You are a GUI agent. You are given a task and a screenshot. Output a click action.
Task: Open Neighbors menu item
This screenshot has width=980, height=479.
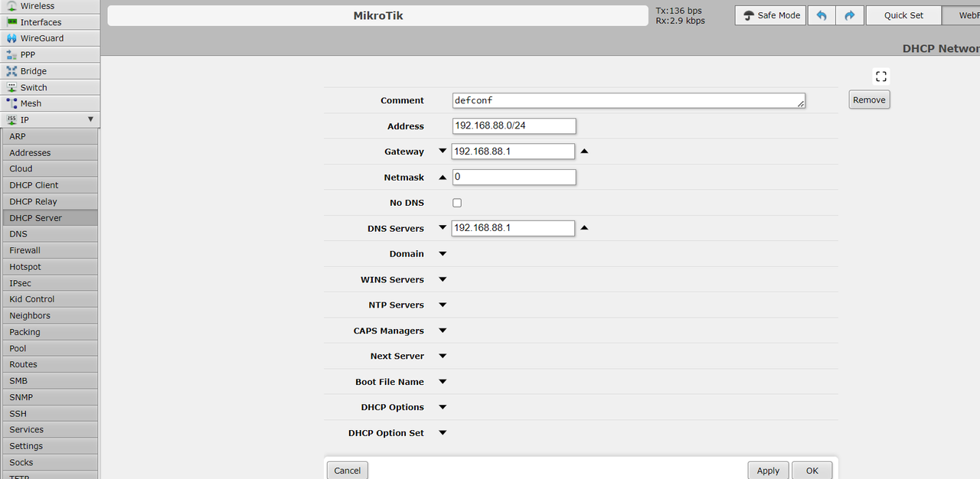point(50,316)
